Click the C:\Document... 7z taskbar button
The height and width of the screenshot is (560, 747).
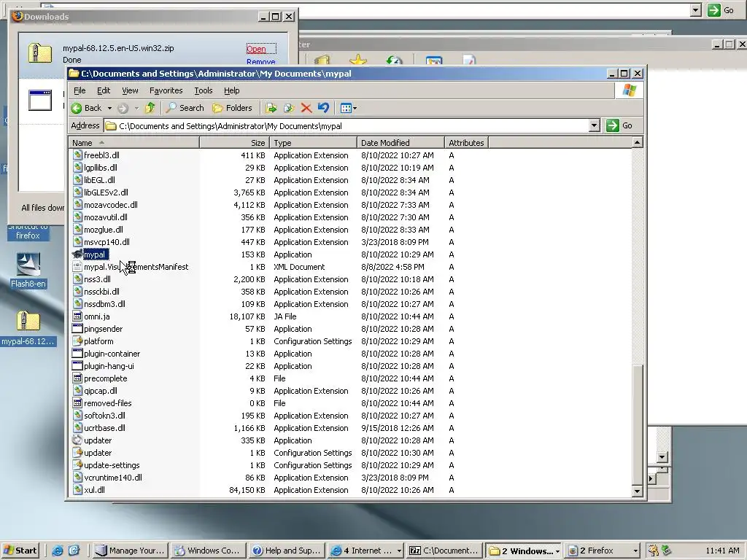(444, 551)
